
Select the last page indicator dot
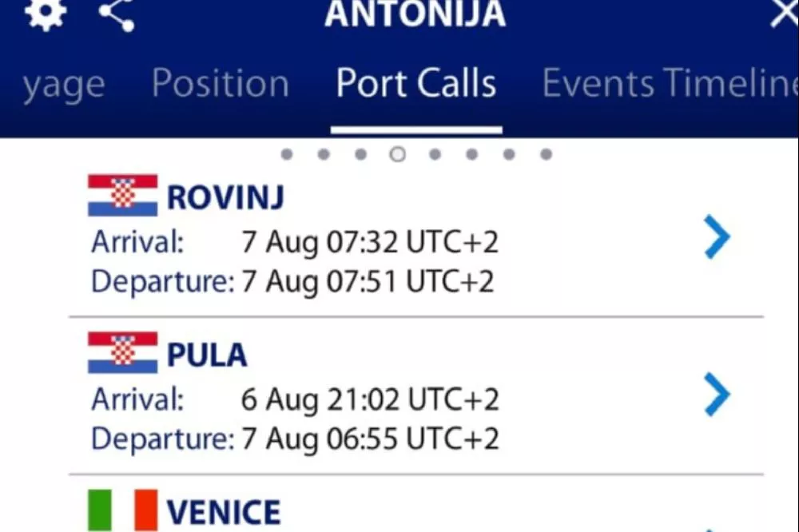[x=546, y=154]
